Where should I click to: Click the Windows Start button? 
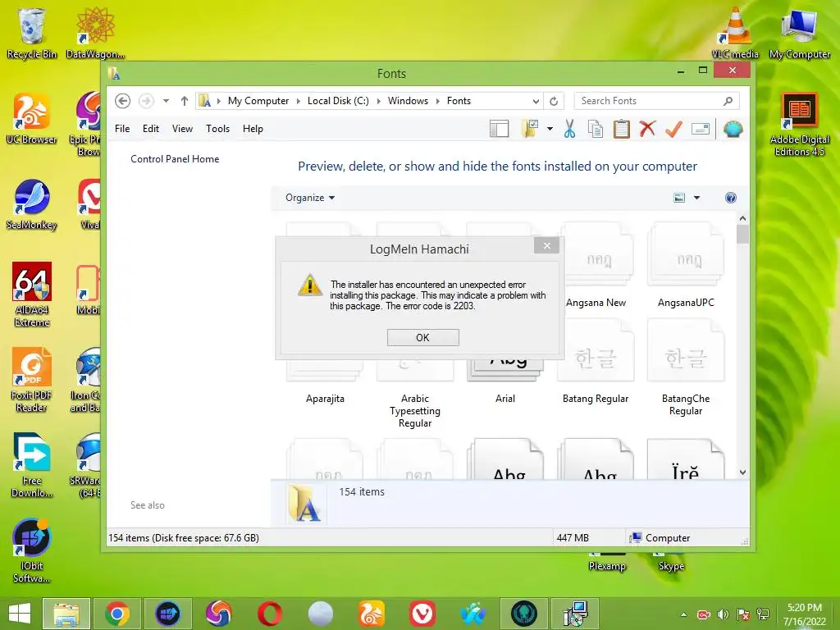20,614
